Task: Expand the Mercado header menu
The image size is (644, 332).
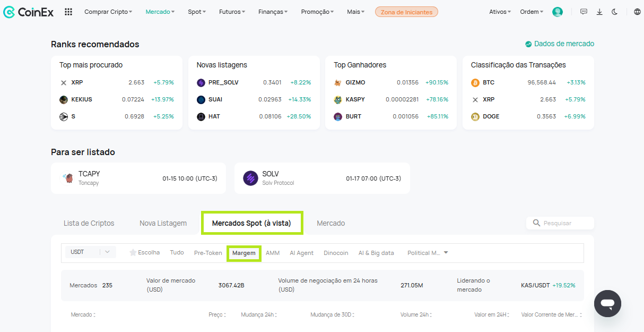Action: (x=160, y=12)
